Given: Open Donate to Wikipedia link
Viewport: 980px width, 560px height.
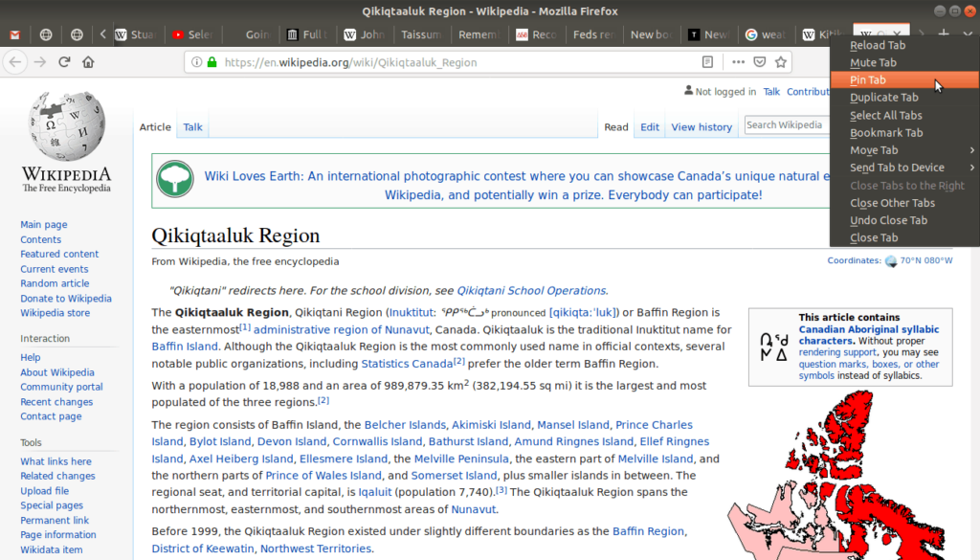Looking at the screenshot, I should [66, 298].
